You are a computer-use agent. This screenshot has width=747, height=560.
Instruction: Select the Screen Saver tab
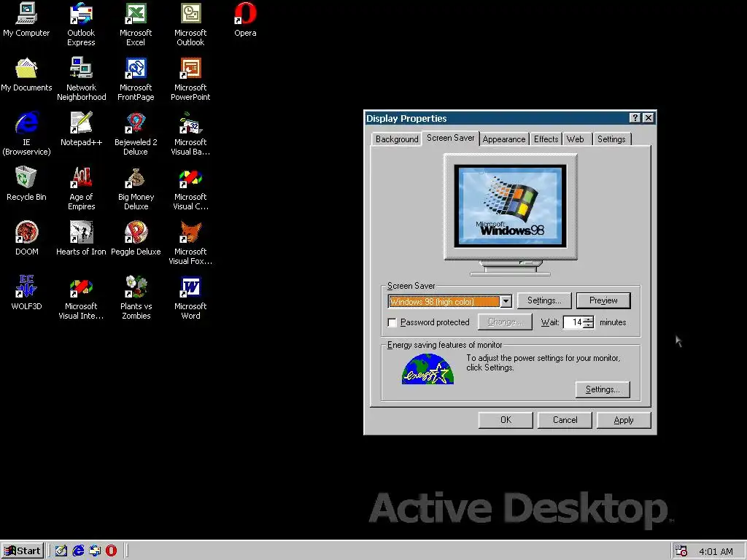tap(450, 138)
